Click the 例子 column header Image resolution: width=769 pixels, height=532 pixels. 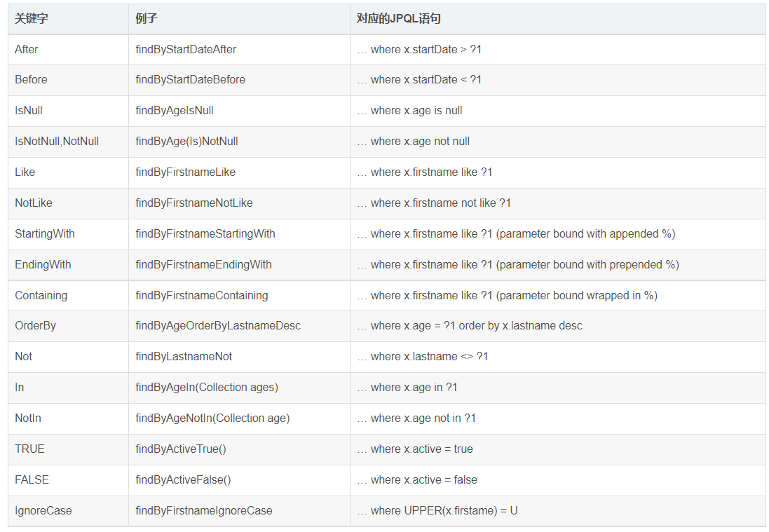click(146, 19)
